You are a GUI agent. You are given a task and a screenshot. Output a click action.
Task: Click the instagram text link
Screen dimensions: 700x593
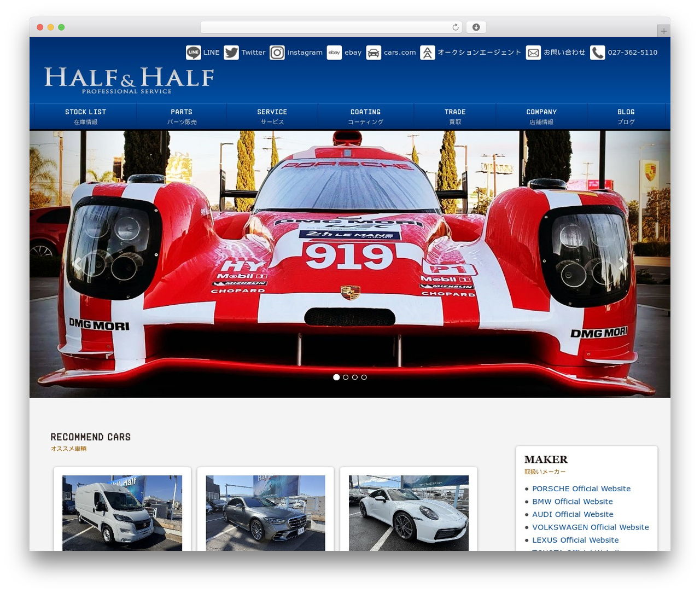click(x=305, y=53)
